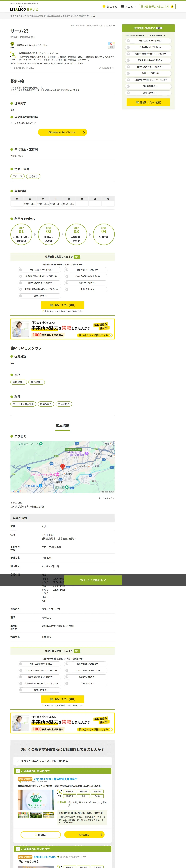
Task: Click 0件まとめて就職相談する button
Action: [93, 580]
